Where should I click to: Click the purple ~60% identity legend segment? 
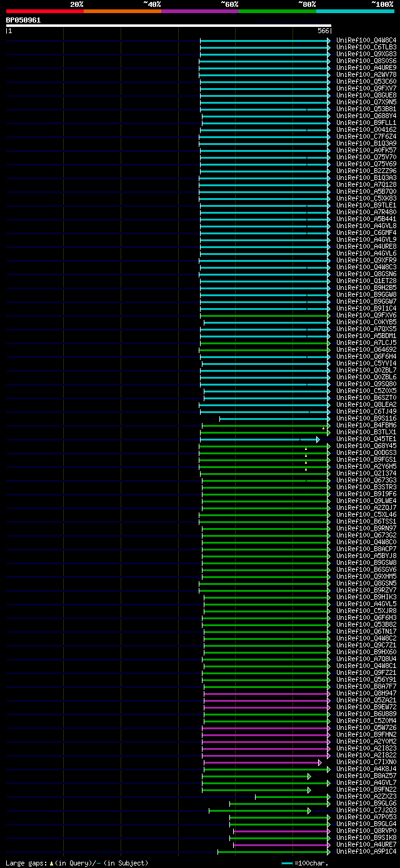[x=200, y=11]
